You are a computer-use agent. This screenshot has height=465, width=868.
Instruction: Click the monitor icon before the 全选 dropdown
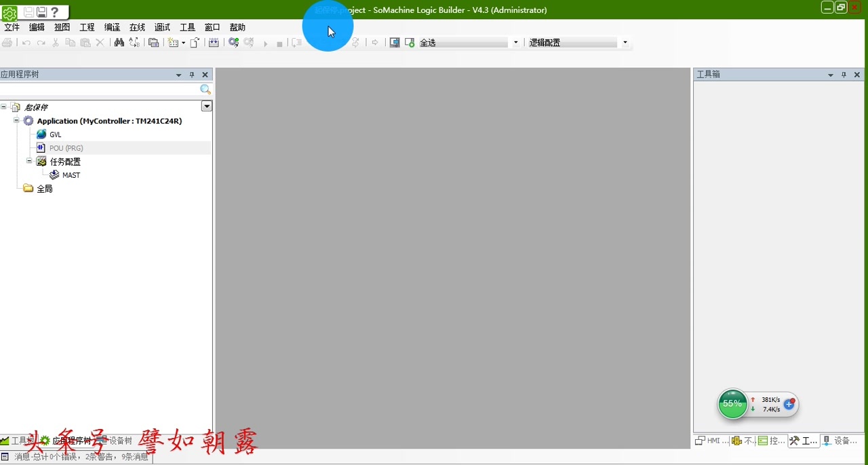point(395,42)
